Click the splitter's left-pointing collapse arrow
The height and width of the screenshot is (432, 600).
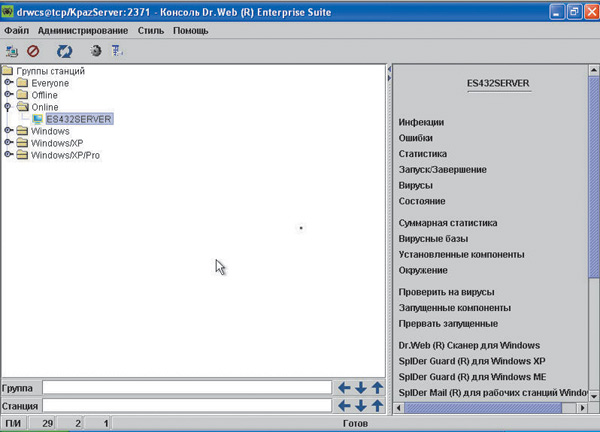click(389, 70)
